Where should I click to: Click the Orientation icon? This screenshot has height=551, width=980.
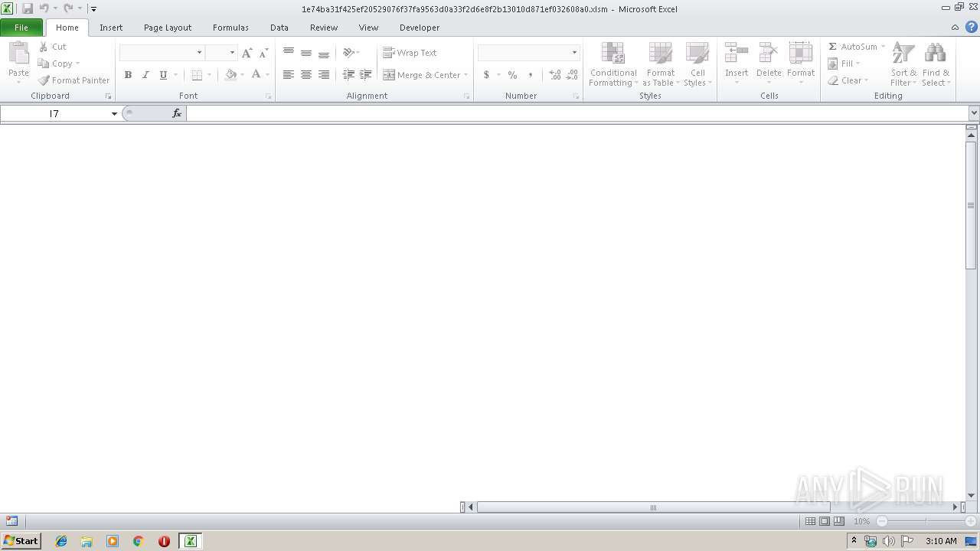point(348,53)
